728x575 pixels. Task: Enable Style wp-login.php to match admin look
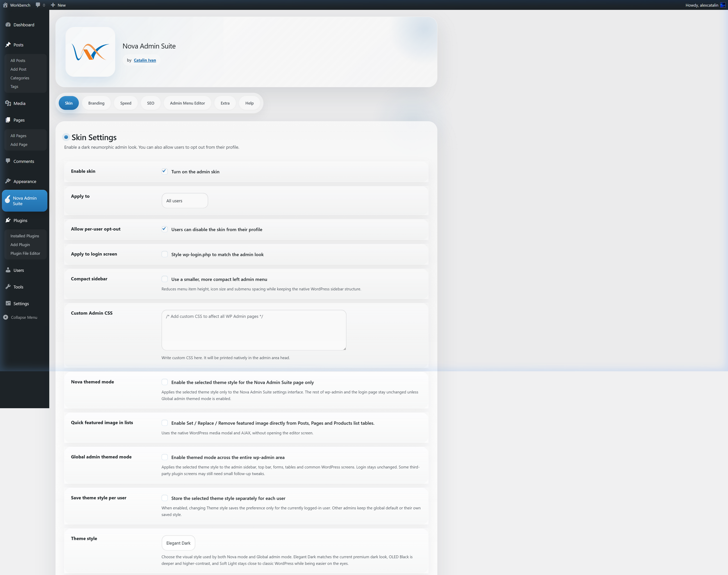[164, 254]
